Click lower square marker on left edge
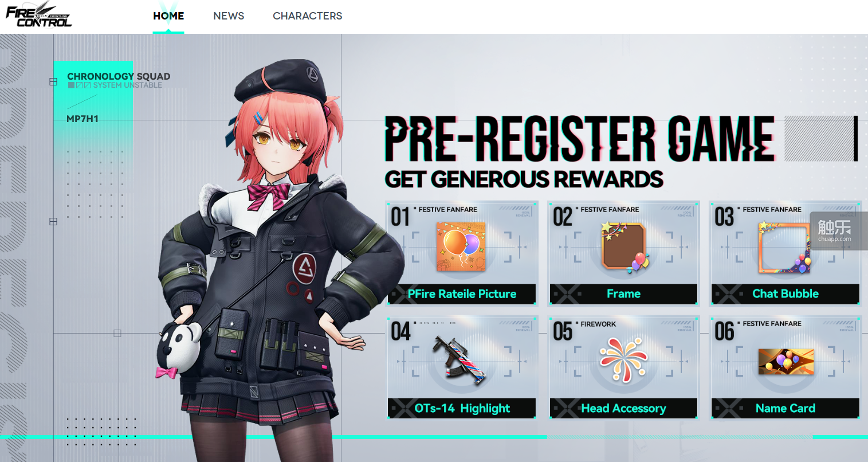The image size is (868, 462). click(x=53, y=221)
